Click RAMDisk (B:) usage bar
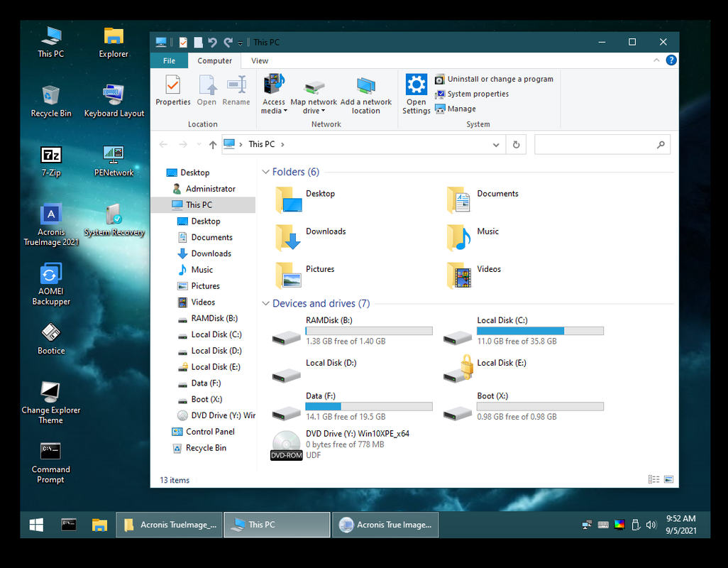This screenshot has height=568, width=728. click(369, 331)
